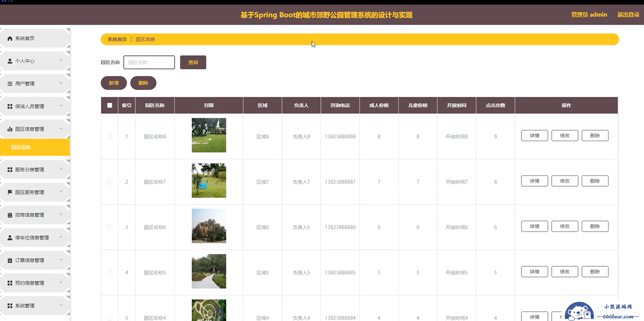The height and width of the screenshot is (321, 644).
Task: Click the batch 删除 button next to 新增
Action: [x=143, y=83]
